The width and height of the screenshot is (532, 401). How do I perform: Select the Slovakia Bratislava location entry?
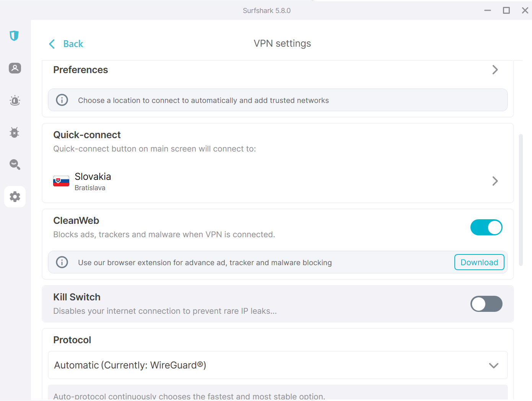tap(93, 181)
